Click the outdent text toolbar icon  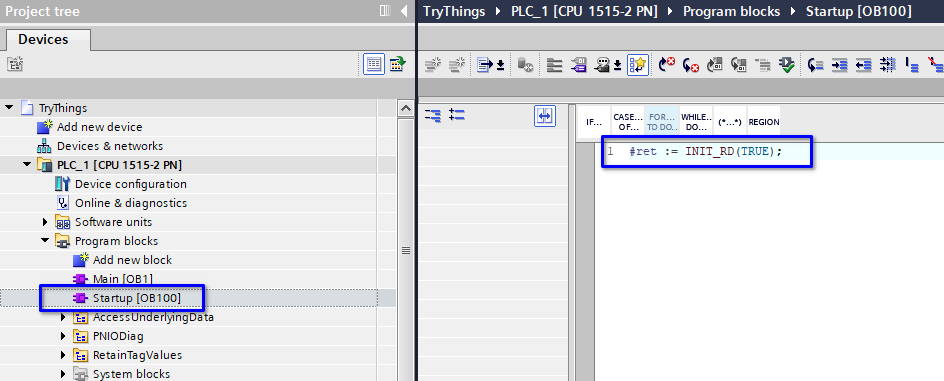[864, 64]
